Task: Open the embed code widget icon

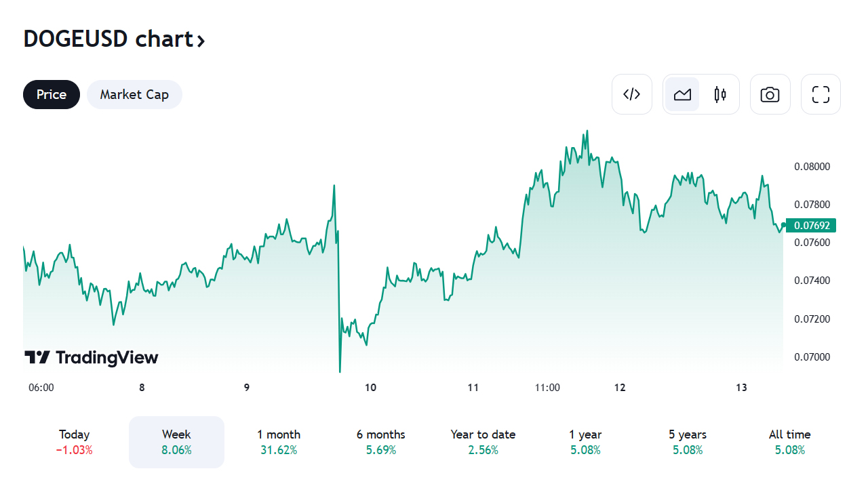Action: tap(631, 94)
